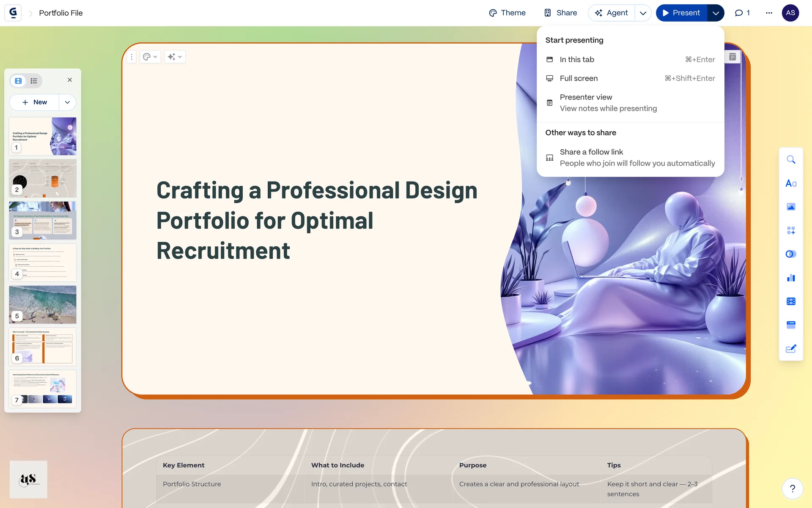This screenshot has height=508, width=812.
Task: Open the search icon in right sidebar
Action: [x=791, y=160]
